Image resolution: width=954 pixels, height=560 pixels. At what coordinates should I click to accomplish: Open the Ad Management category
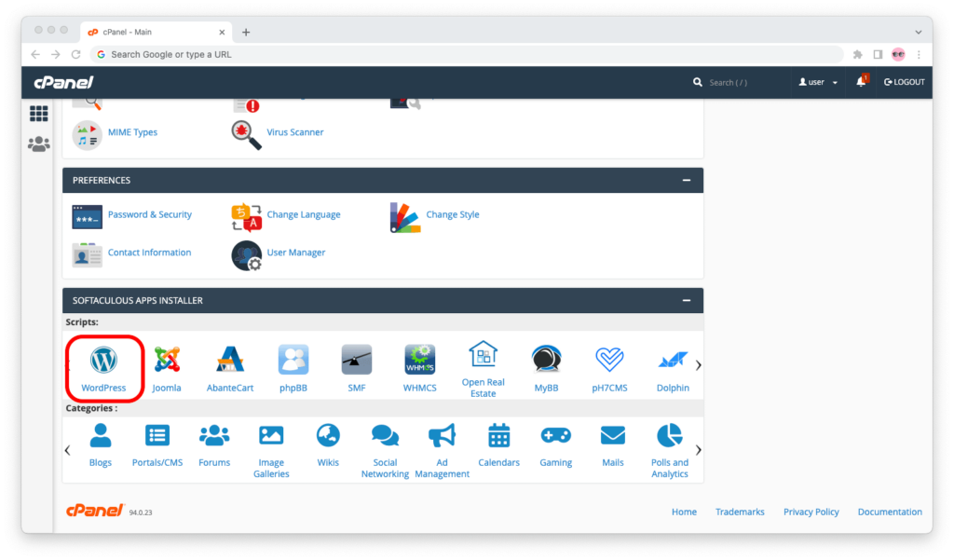[442, 450]
